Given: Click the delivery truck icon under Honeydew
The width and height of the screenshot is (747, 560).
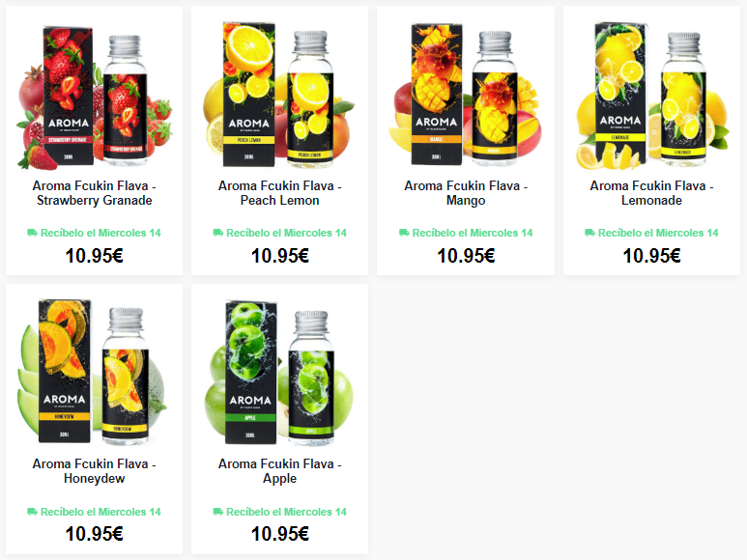Looking at the screenshot, I should click(32, 512).
